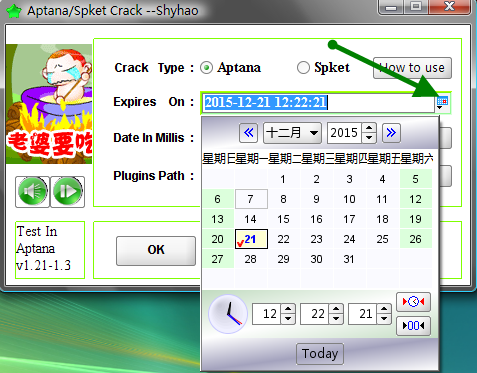Viewport: 477px width, 373px height.
Task: Pick December 25 in the calendar
Action: pos(382,239)
